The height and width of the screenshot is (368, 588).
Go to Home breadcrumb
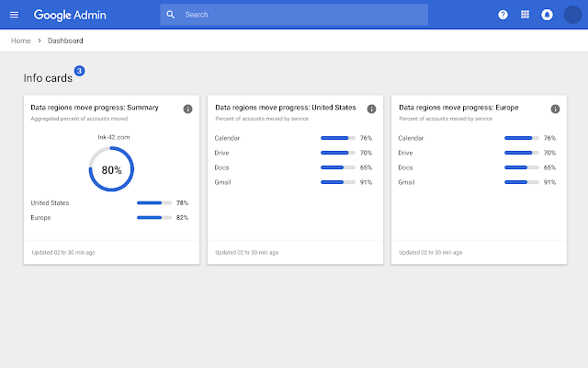click(20, 40)
